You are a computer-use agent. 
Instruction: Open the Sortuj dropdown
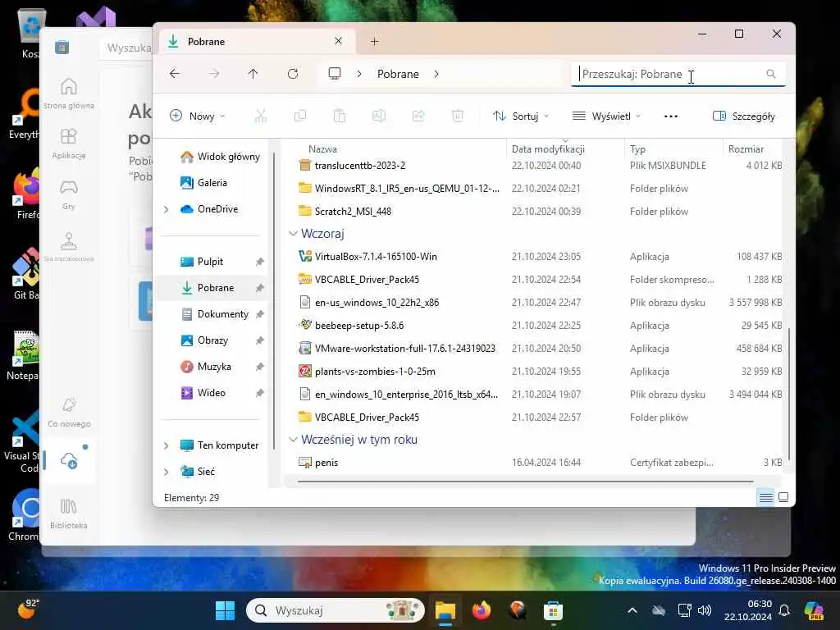(x=521, y=116)
